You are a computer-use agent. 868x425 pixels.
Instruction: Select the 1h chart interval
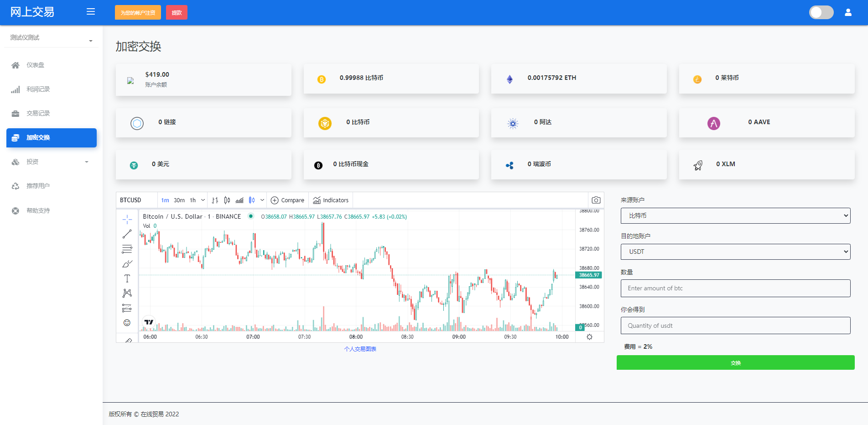[193, 200]
